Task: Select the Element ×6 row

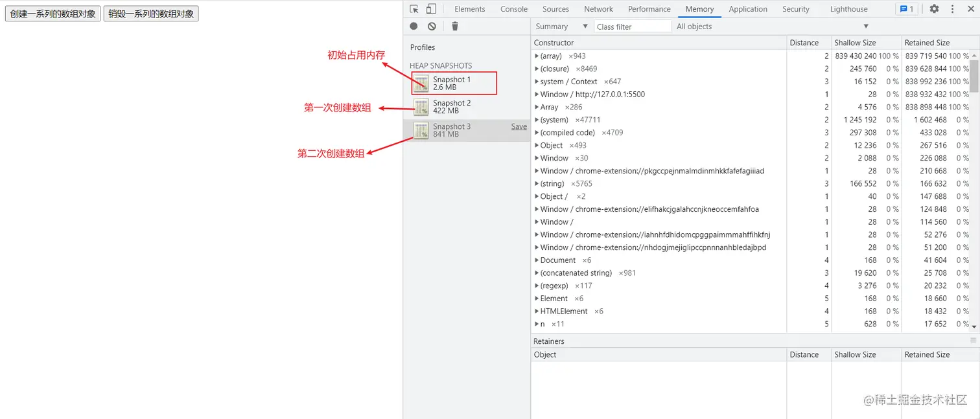Action: point(751,299)
